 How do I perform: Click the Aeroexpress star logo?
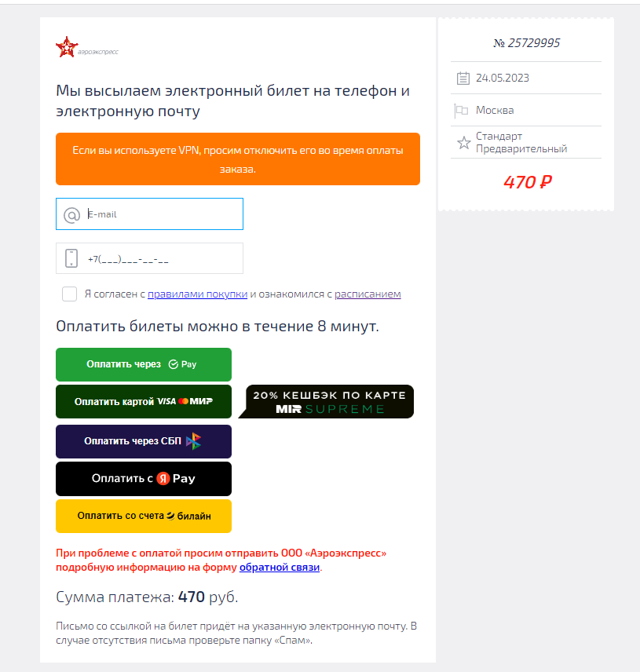(x=67, y=47)
